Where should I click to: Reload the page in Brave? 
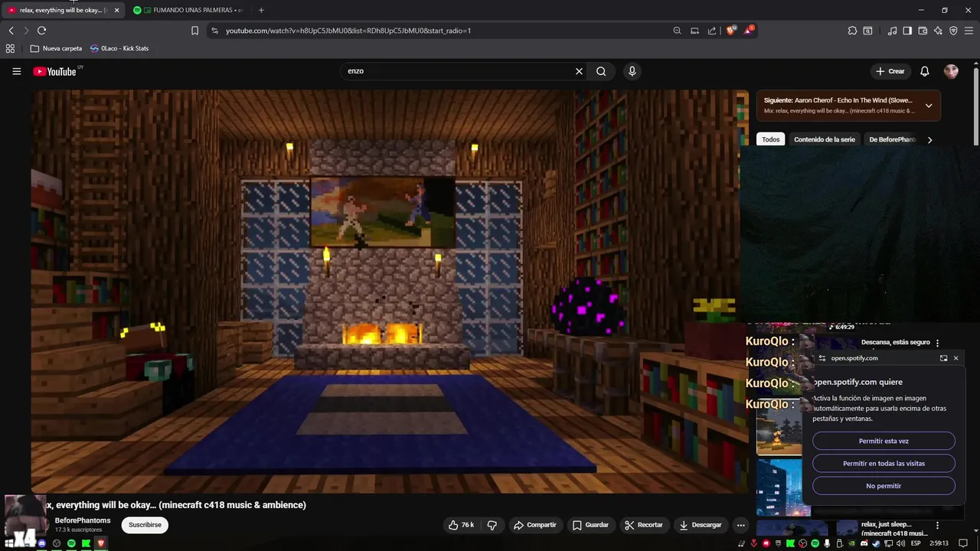coord(41,31)
